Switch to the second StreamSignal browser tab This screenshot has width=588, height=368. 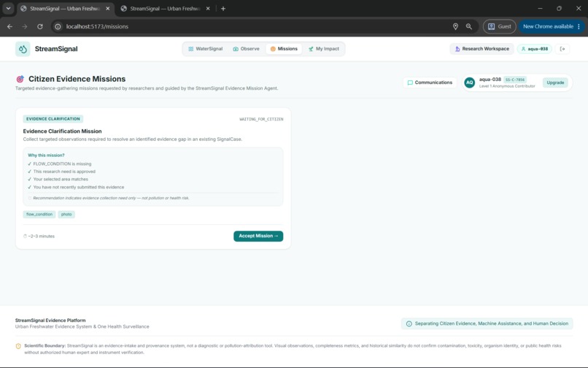point(165,8)
